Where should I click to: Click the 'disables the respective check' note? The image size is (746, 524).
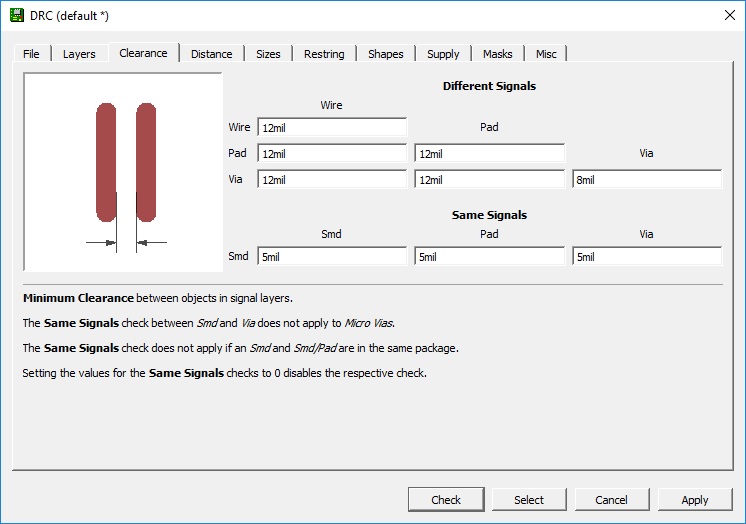(x=225, y=373)
